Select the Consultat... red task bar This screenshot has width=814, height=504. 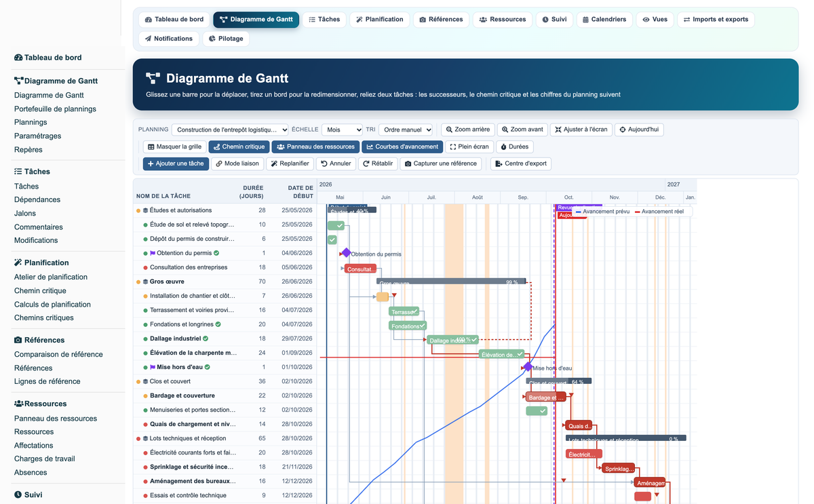[361, 269]
